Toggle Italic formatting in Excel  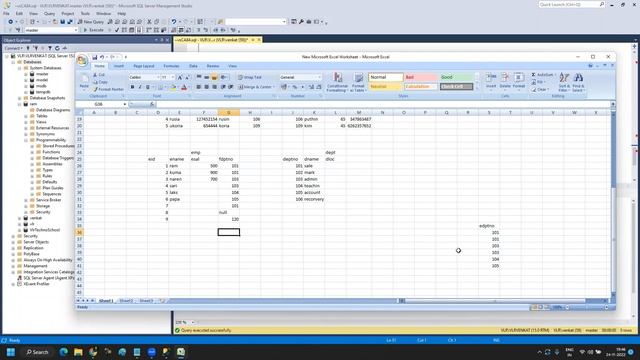tap(140, 87)
